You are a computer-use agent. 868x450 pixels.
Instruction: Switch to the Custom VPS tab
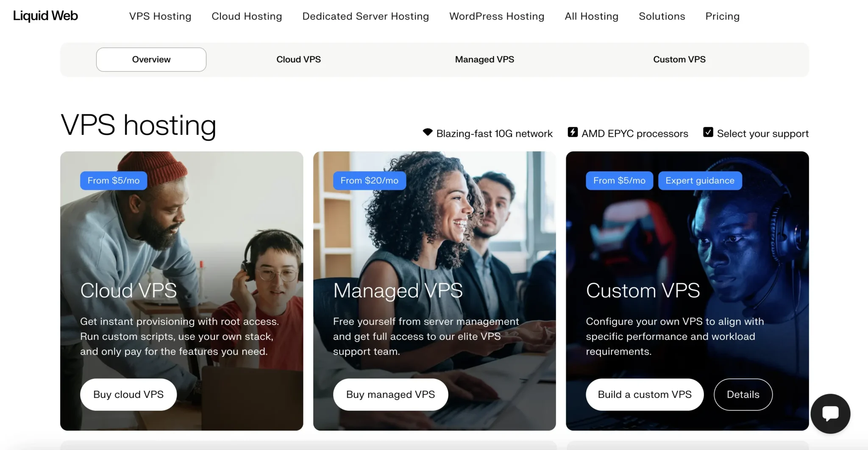tap(679, 59)
